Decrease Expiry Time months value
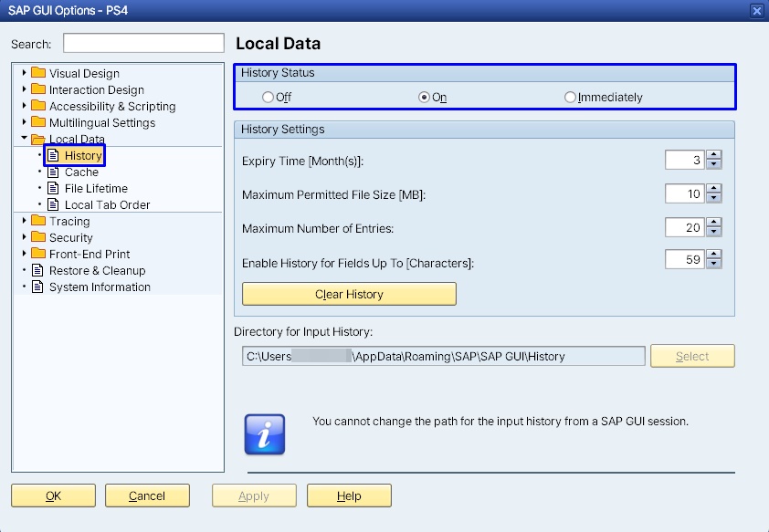Image resolution: width=769 pixels, height=532 pixels. (714, 164)
